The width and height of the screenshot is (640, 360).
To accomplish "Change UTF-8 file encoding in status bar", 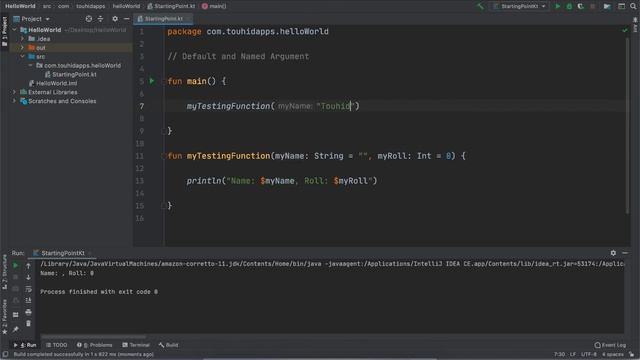I will tap(589, 355).
